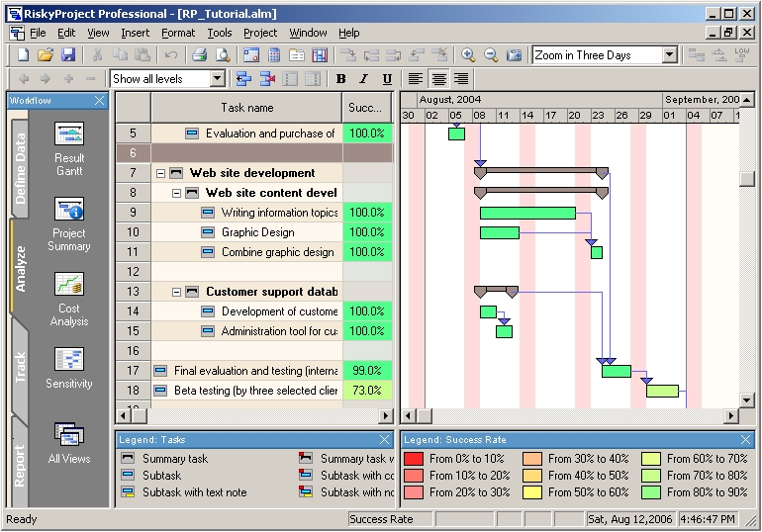Toggle bold formatting

click(341, 79)
